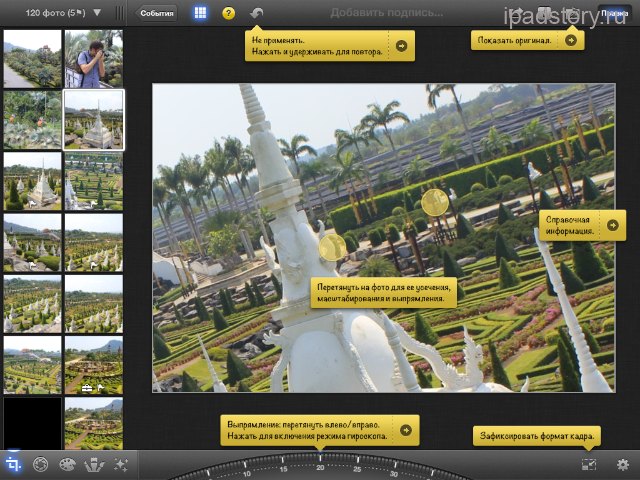The height and width of the screenshot is (480, 640).
Task: Click arrow on 'Не применять' help tip
Action: 402,46
